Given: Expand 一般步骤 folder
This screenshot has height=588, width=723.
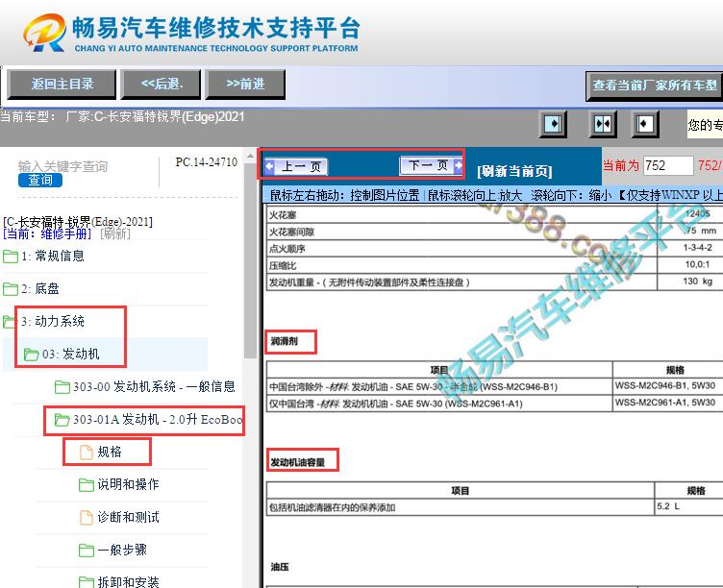Looking at the screenshot, I should tap(122, 551).
